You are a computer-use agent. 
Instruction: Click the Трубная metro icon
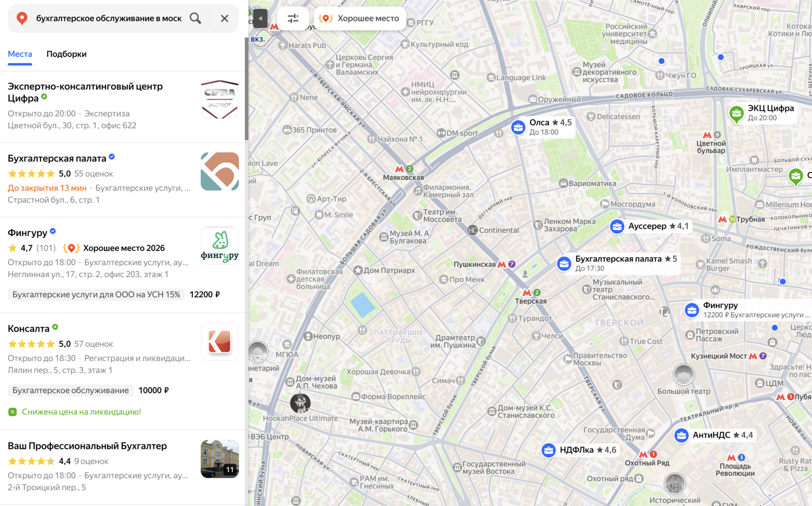(x=723, y=219)
